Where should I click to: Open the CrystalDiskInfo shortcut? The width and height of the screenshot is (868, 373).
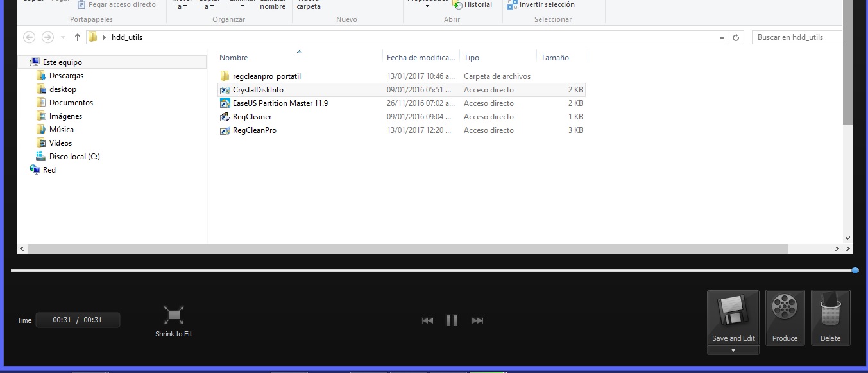coord(258,90)
